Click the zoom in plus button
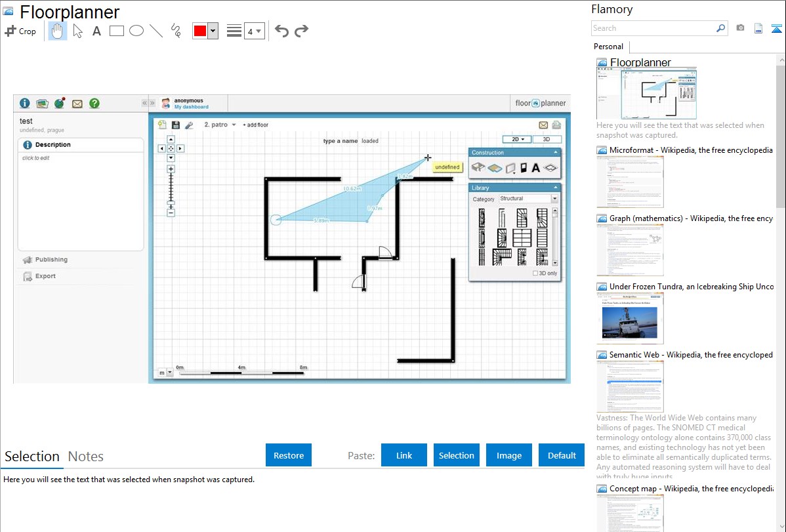 point(171,169)
